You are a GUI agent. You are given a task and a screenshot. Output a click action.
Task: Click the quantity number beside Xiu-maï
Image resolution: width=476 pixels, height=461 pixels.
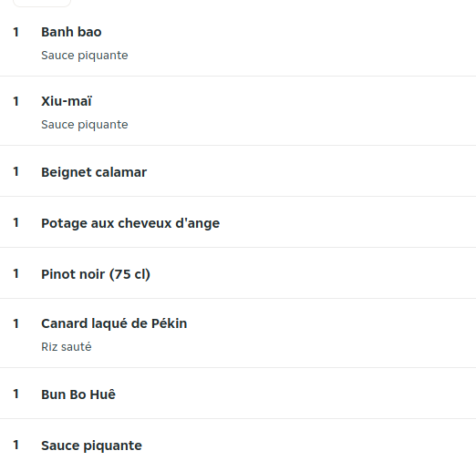(x=16, y=101)
